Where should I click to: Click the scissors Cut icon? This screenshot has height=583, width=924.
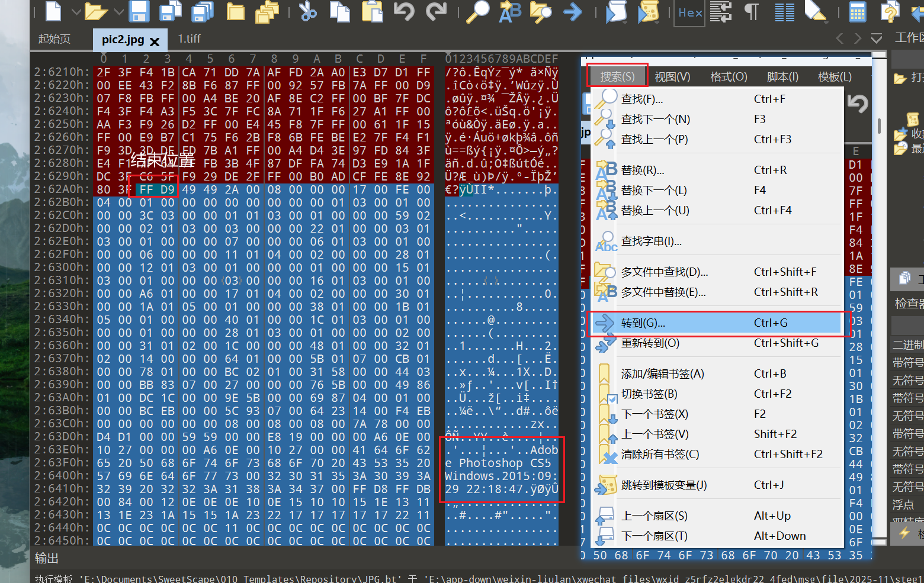click(308, 11)
